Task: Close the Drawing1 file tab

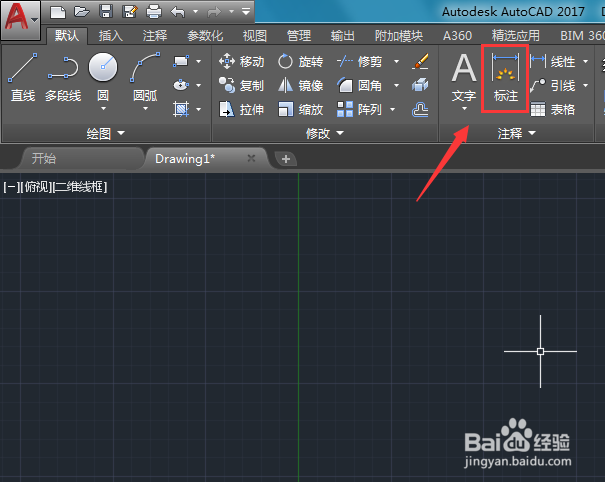Action: pos(251,158)
